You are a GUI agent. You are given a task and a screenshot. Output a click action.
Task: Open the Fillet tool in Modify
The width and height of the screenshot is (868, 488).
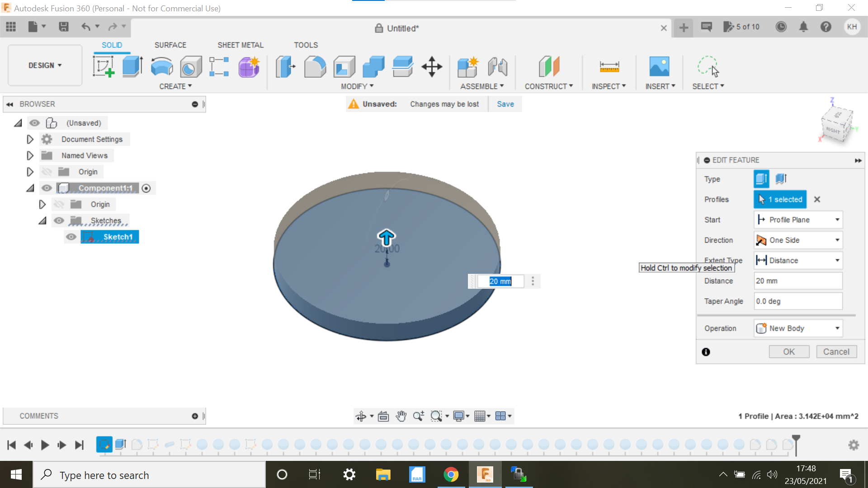[315, 66]
